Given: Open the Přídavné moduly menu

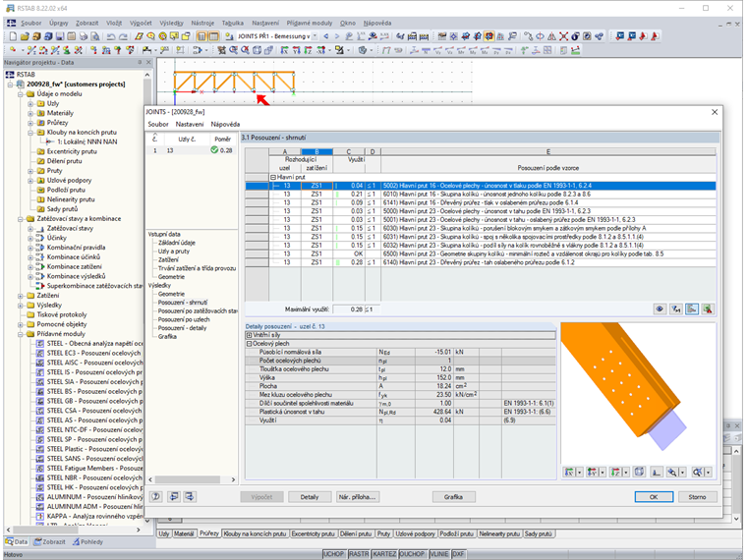Looking at the screenshot, I should coord(310,23).
